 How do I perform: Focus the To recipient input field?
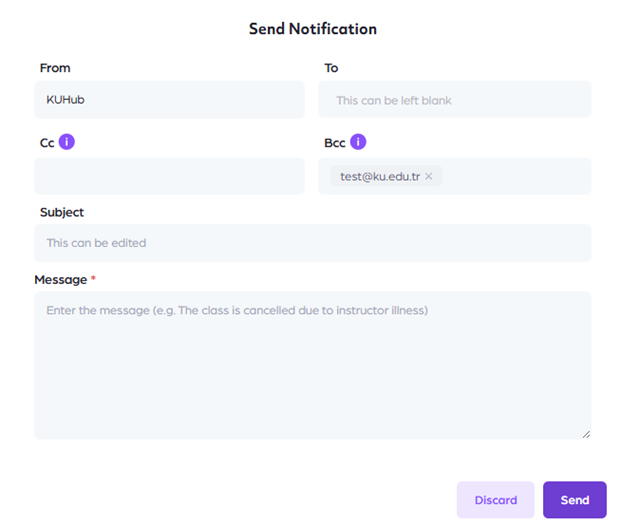coord(455,100)
